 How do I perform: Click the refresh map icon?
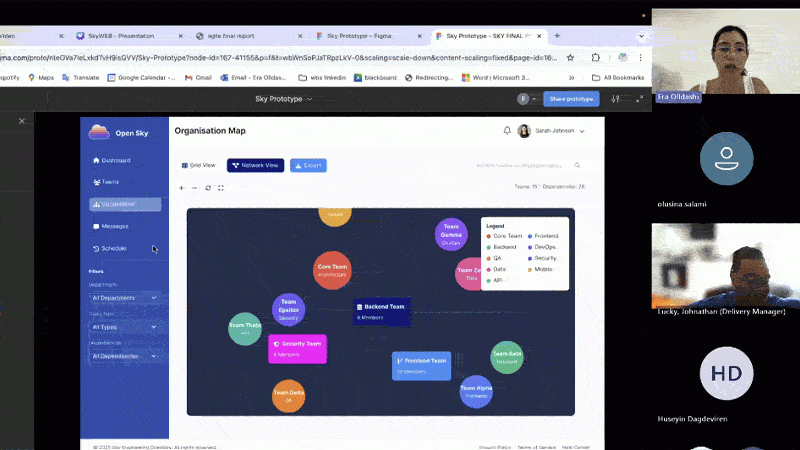pyautogui.click(x=208, y=188)
